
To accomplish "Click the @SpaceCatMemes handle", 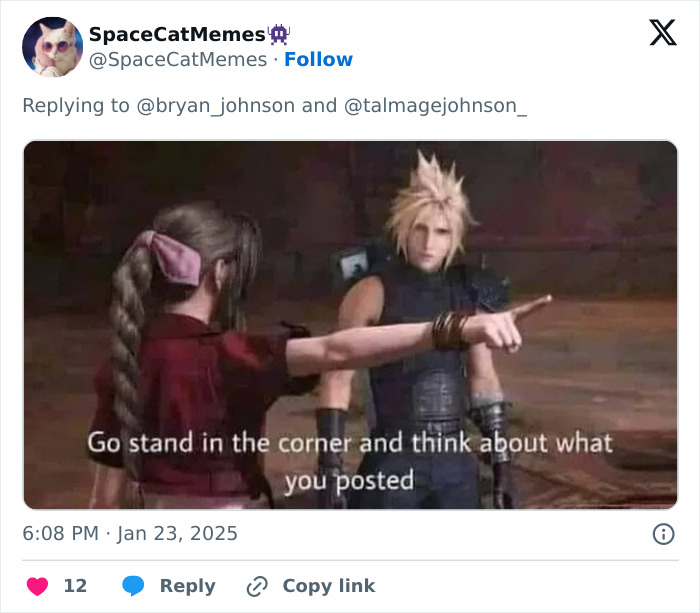I will pyautogui.click(x=178, y=60).
